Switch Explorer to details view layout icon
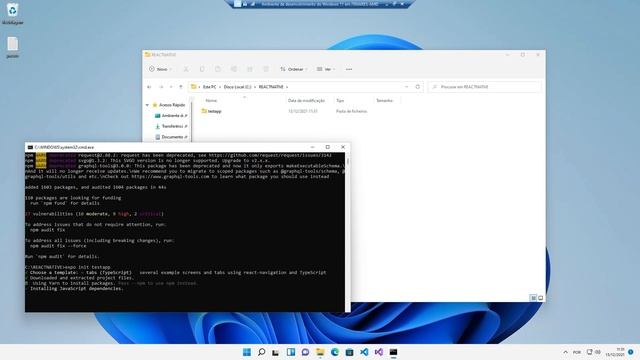This screenshot has height=360, width=640. pos(533,298)
